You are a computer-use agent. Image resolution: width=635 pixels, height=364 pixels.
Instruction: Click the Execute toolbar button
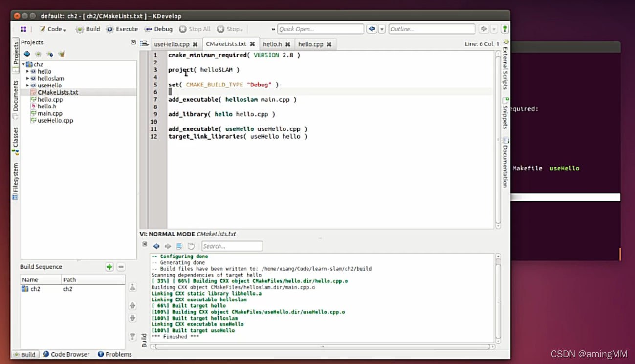click(122, 29)
